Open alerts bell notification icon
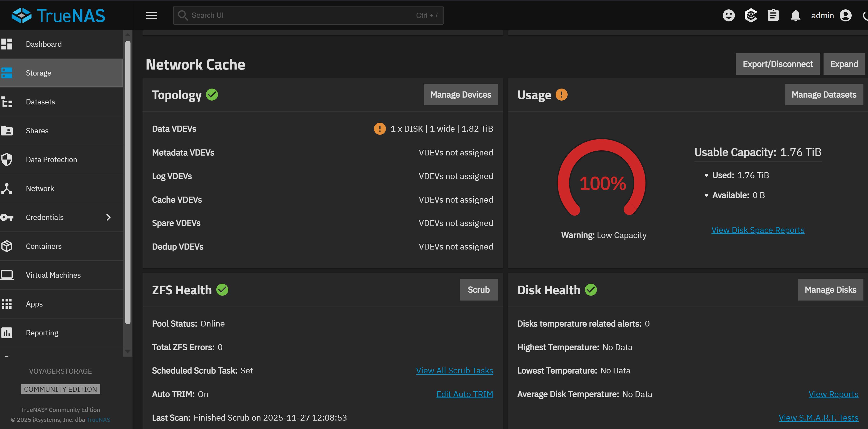This screenshot has height=429, width=868. click(795, 15)
